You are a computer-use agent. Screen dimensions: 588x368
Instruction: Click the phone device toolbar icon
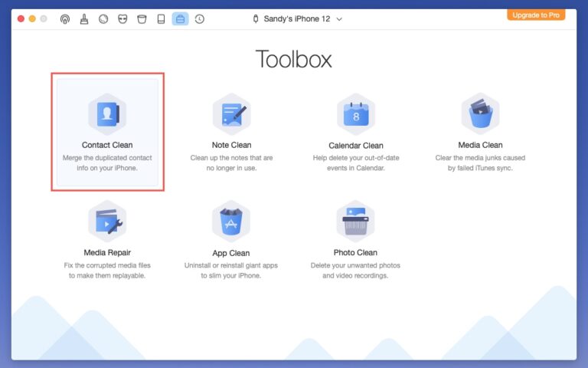161,18
